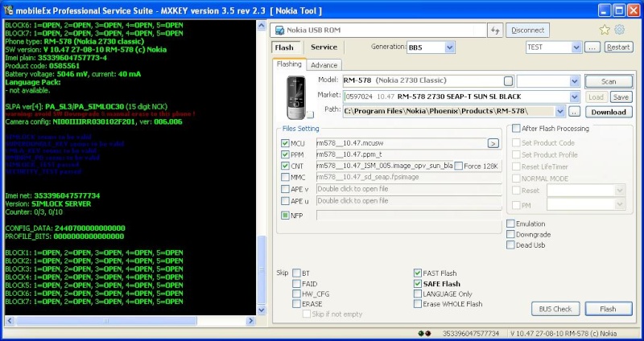Click the APE v 'Double click to open file' field
Screen dimensions: 644x341
(409, 189)
